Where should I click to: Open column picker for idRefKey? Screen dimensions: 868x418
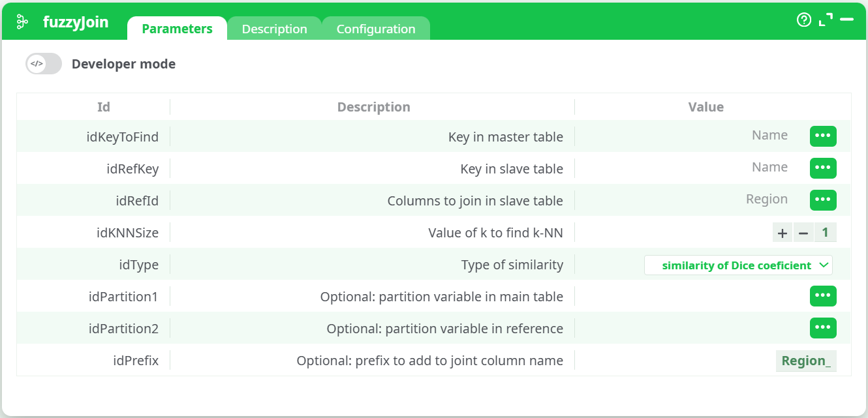[x=823, y=168]
